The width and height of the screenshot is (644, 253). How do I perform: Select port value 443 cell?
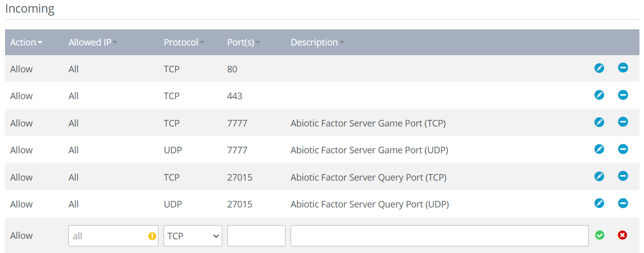click(235, 96)
